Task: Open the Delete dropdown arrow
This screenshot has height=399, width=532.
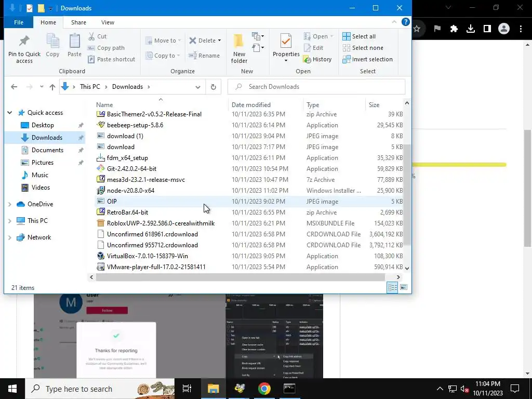Action: pos(220,41)
